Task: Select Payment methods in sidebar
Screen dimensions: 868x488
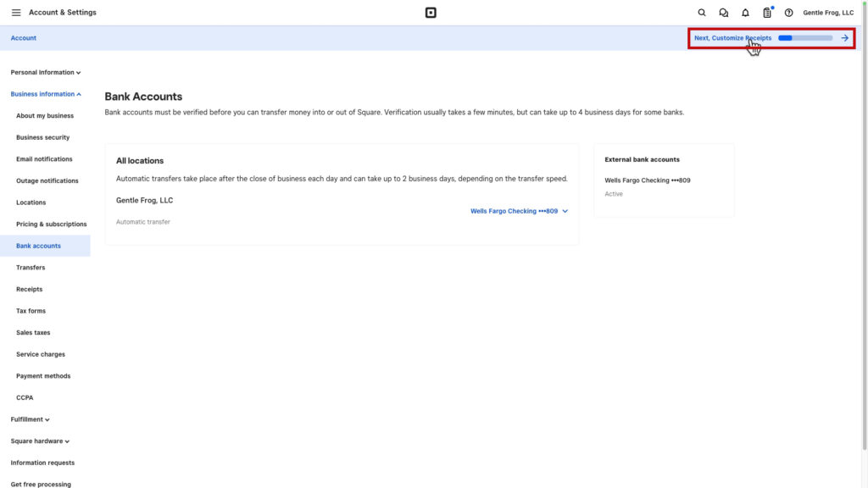Action: 43,376
